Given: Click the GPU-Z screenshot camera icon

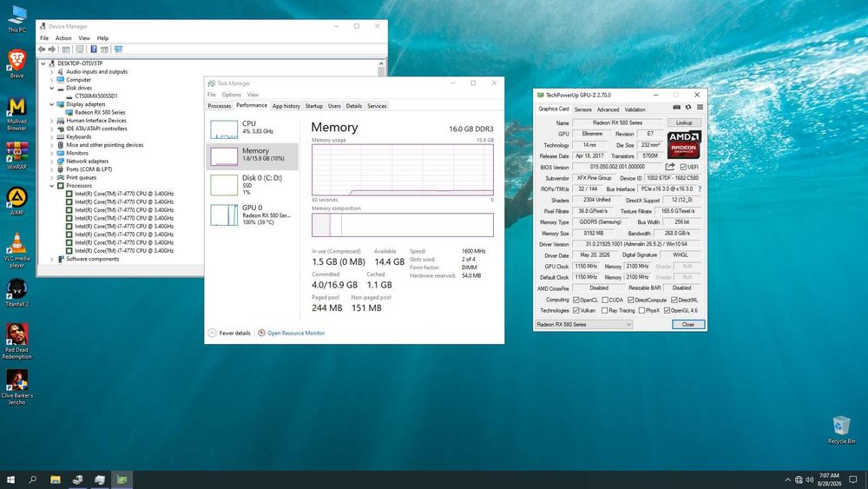Looking at the screenshot, I should coord(676,108).
